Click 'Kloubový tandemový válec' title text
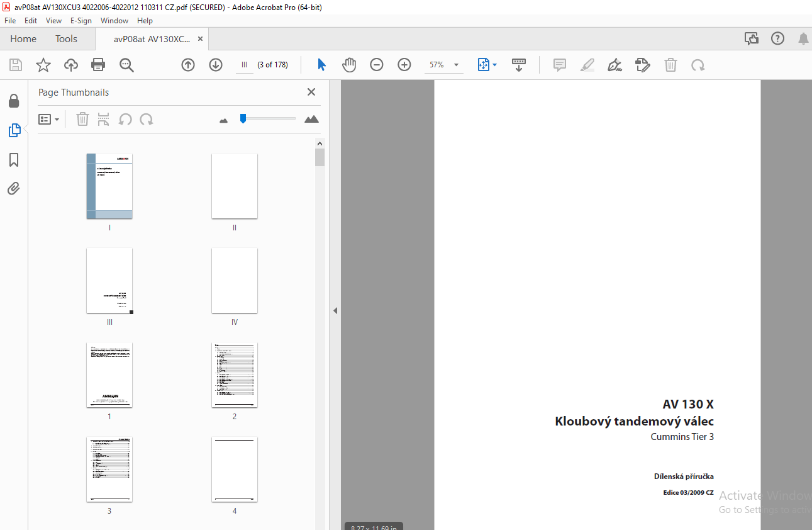812x530 pixels. click(x=634, y=422)
